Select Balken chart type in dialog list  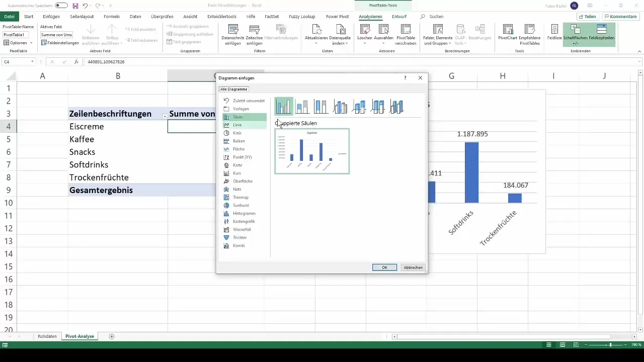[244, 141]
